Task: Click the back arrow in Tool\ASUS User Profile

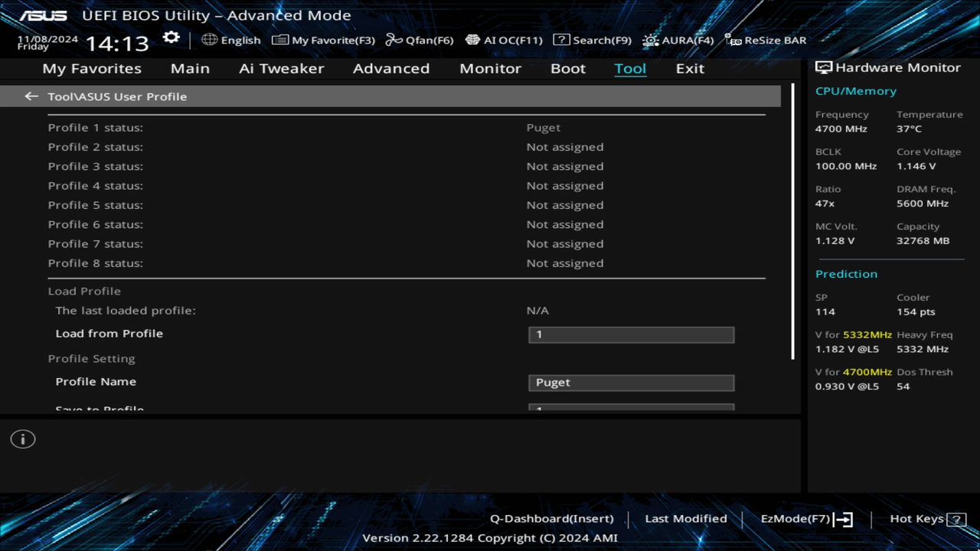Action: click(x=31, y=96)
